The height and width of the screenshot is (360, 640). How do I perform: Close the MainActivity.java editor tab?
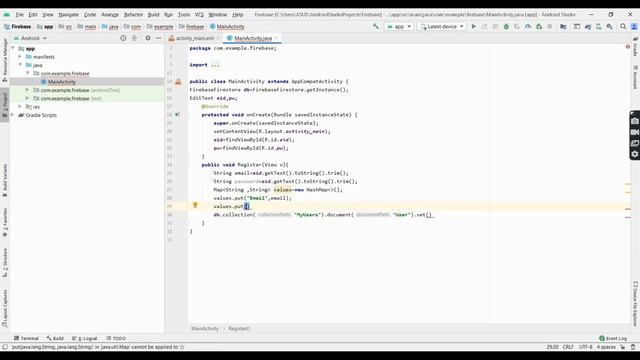[276, 38]
